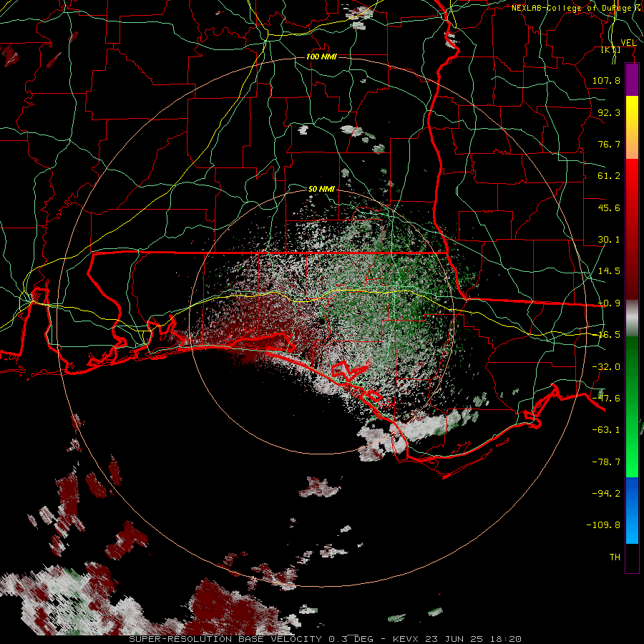Click the 92.3 velocity scale value

click(x=609, y=112)
